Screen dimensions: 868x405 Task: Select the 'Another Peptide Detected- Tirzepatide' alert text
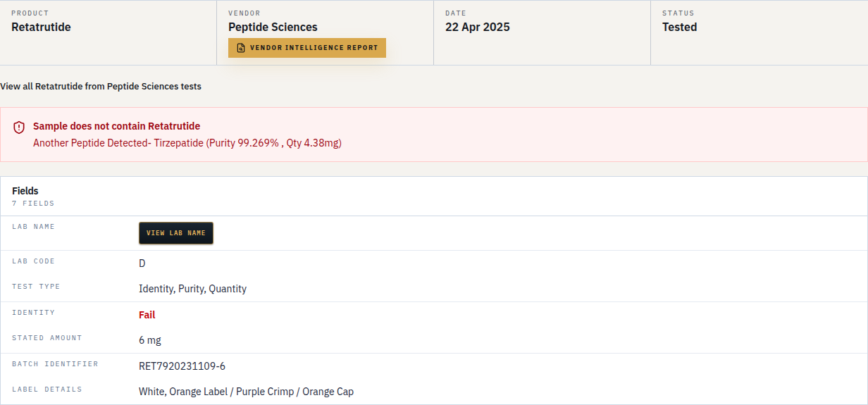coord(187,143)
